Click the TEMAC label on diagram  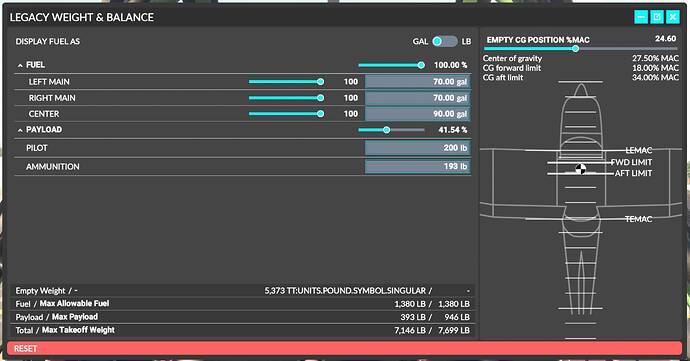(639, 219)
